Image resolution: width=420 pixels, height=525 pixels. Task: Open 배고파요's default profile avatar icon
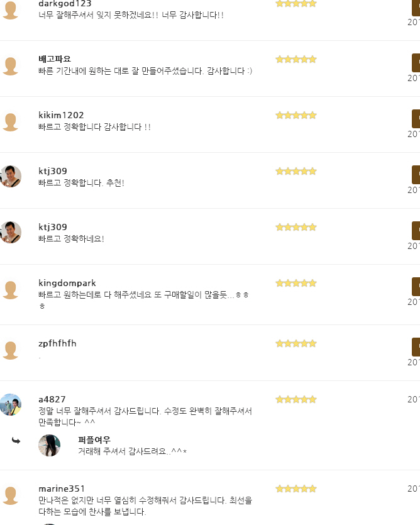11,66
